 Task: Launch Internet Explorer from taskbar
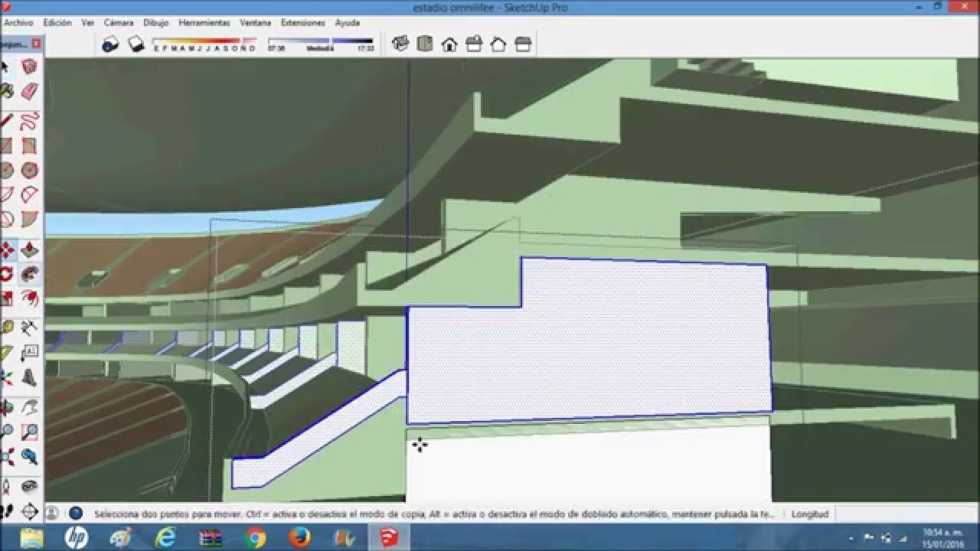tap(165, 538)
